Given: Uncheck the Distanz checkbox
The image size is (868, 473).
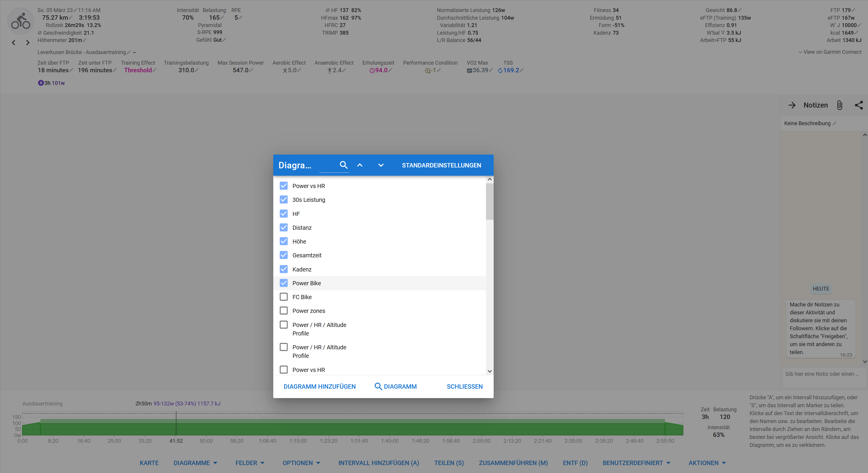Looking at the screenshot, I should pyautogui.click(x=284, y=227).
